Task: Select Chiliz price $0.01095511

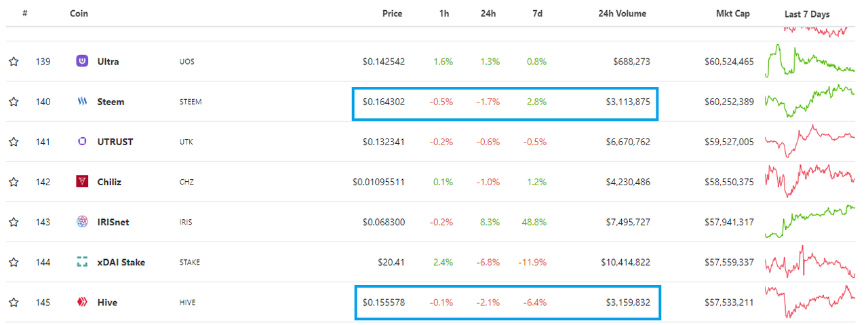Action: pos(379,182)
